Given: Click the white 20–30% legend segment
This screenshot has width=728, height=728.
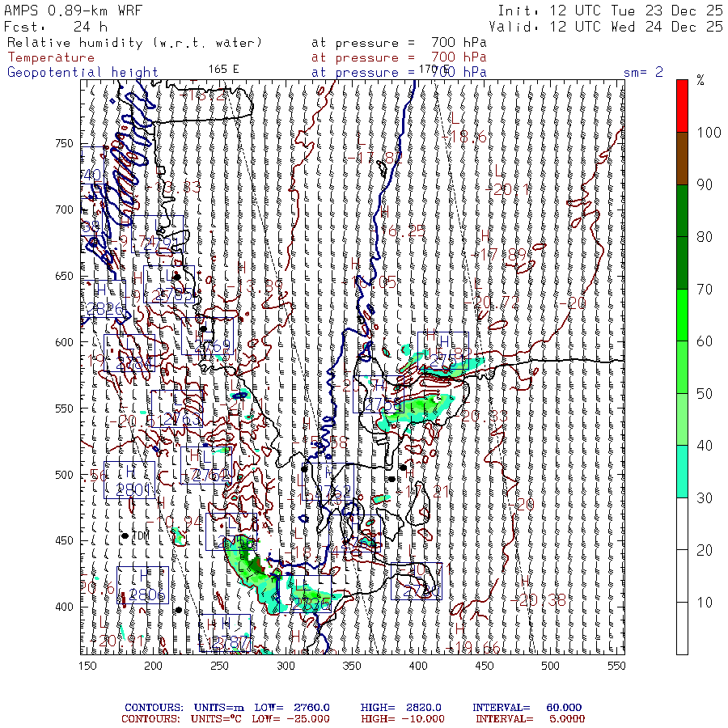Looking at the screenshot, I should pyautogui.click(x=682, y=524).
